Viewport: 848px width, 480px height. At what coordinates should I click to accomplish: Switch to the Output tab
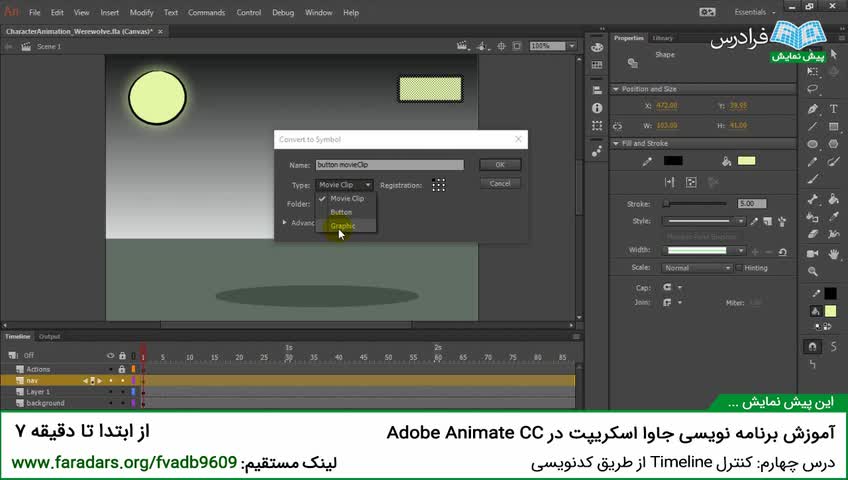[49, 337]
